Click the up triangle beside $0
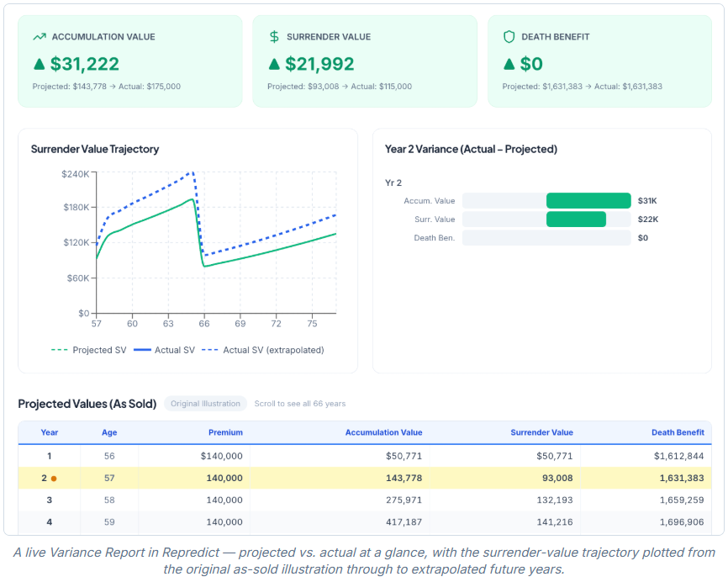The image size is (728, 582). (x=509, y=64)
